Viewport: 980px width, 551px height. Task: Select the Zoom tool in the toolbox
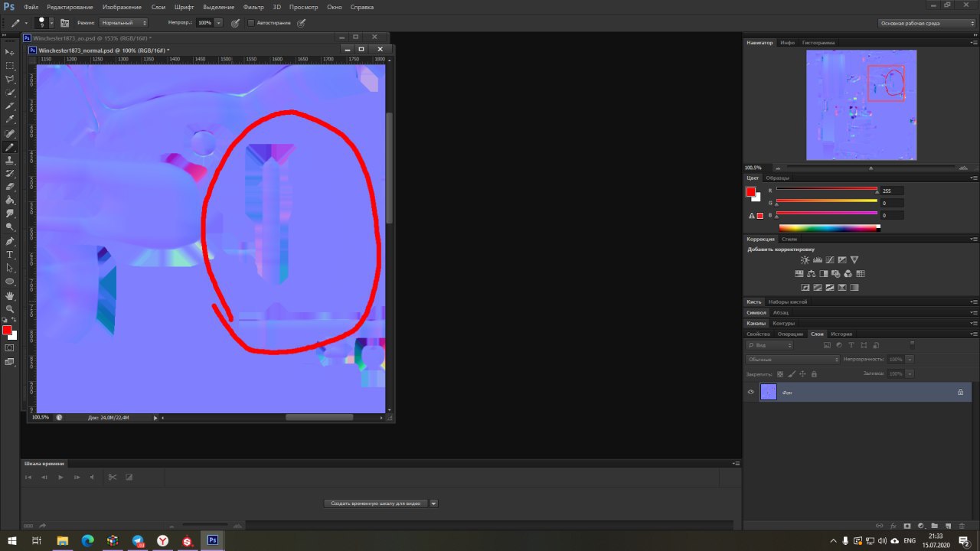click(10, 308)
